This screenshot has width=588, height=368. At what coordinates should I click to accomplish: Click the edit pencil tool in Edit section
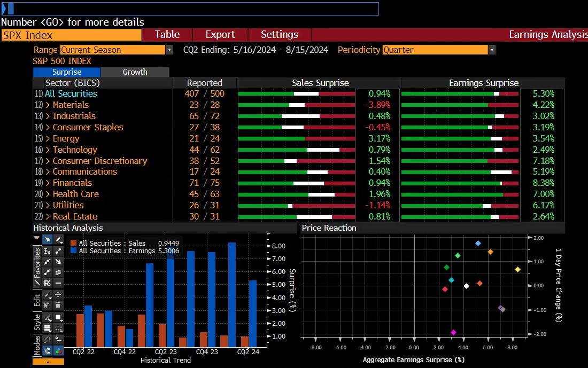pos(47,294)
